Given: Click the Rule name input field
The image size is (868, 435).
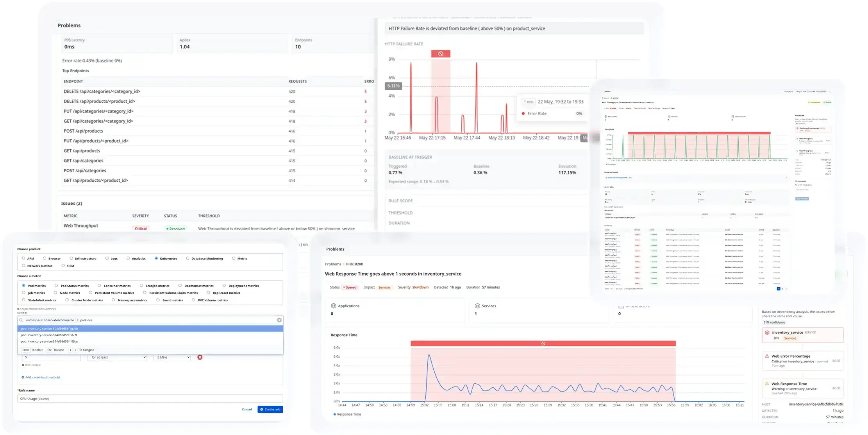Looking at the screenshot, I should [150, 399].
